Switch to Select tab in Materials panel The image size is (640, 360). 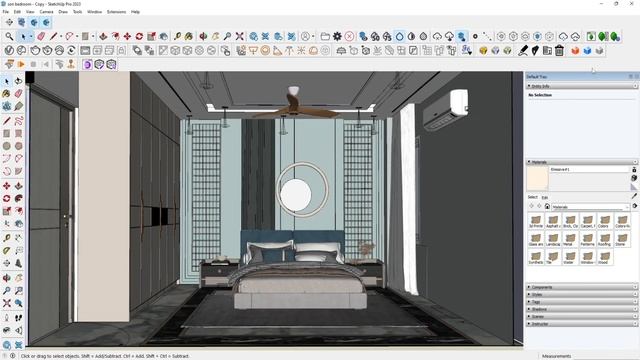[x=532, y=197]
